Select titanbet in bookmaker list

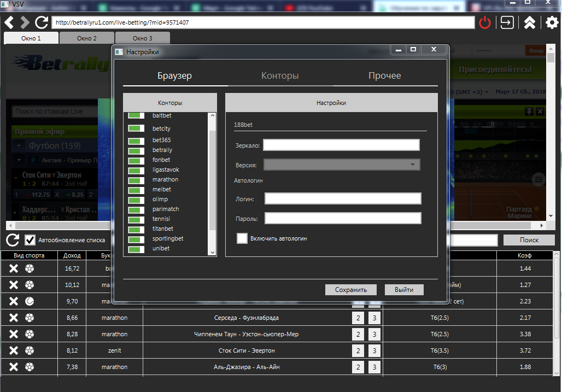click(x=163, y=229)
